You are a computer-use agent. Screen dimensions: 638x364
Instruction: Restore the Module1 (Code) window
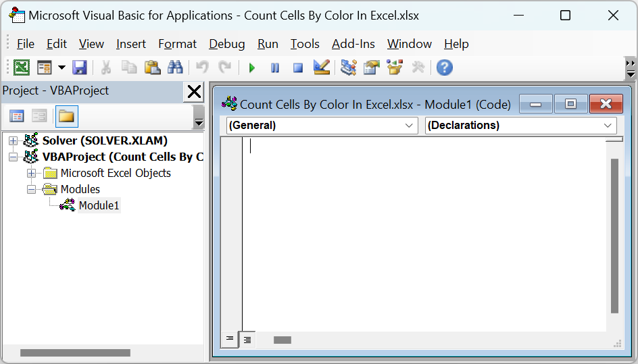[x=571, y=104]
